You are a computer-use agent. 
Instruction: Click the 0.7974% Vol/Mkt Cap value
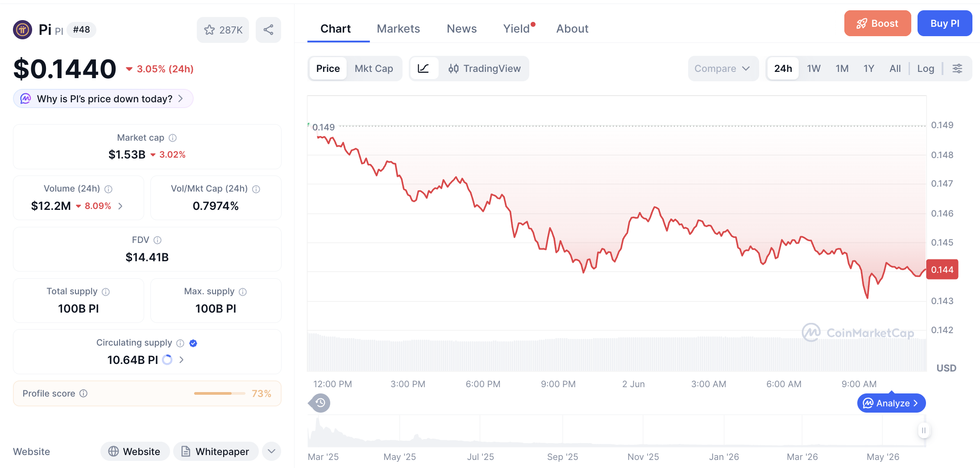(216, 206)
